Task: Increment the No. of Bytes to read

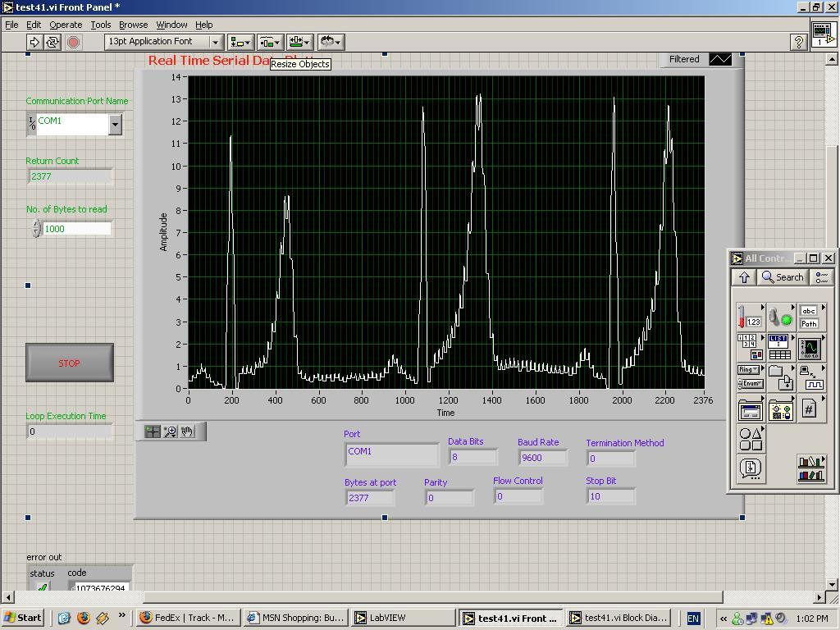Action: (x=35, y=225)
